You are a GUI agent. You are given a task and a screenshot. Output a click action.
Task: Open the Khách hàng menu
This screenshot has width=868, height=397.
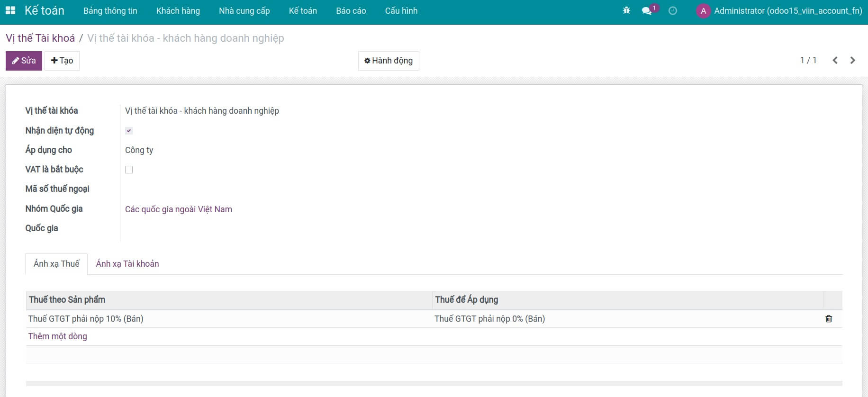[178, 11]
